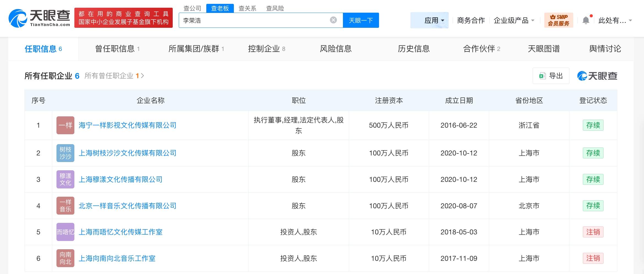Open 北京一样音乐文化传播有限公司 link
The image size is (644, 274).
pos(128,206)
